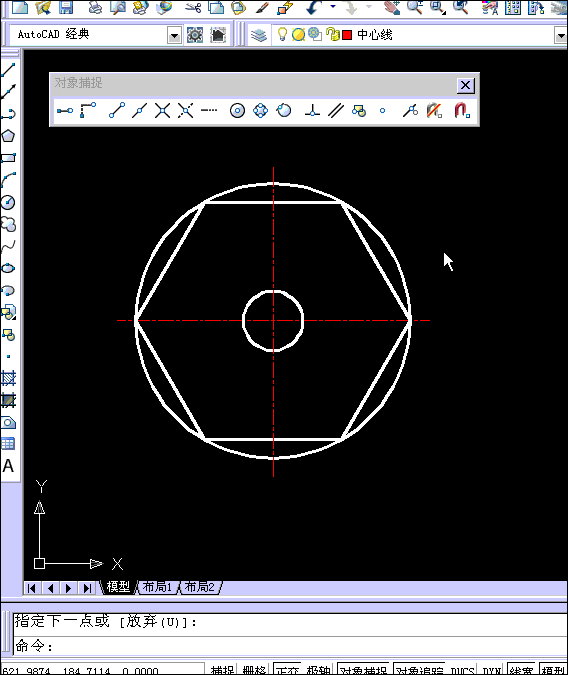Click the 命令: command line input
The width and height of the screenshot is (568, 675).
coord(290,646)
